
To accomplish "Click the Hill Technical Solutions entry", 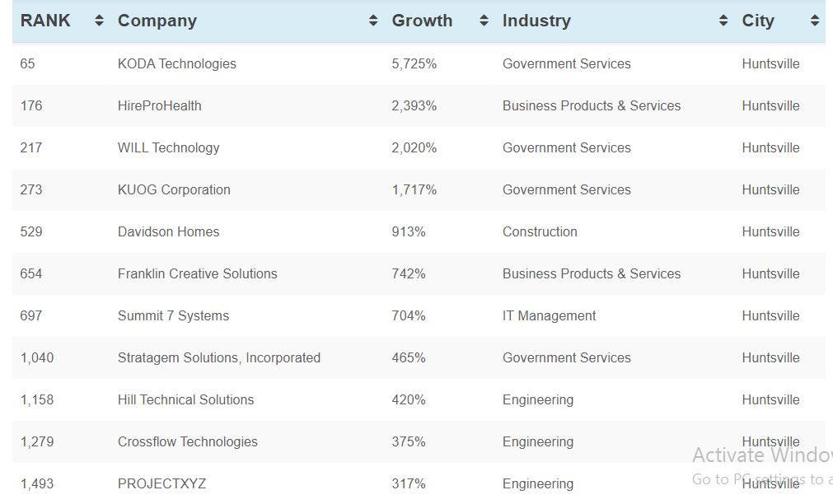I will 185,400.
